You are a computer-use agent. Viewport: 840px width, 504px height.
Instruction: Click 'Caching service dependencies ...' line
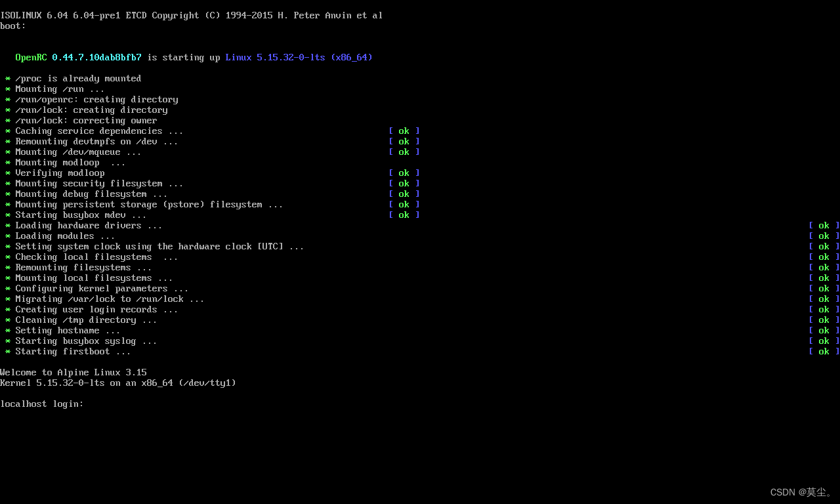[94, 131]
